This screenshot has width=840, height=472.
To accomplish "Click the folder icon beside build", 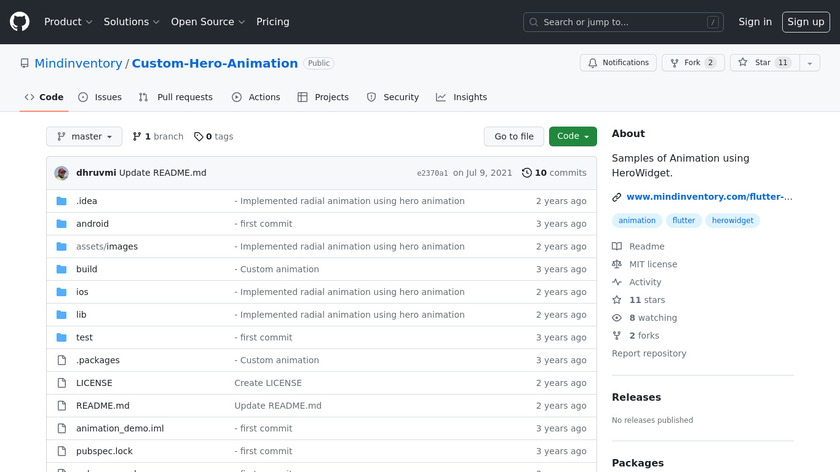I will (x=62, y=269).
